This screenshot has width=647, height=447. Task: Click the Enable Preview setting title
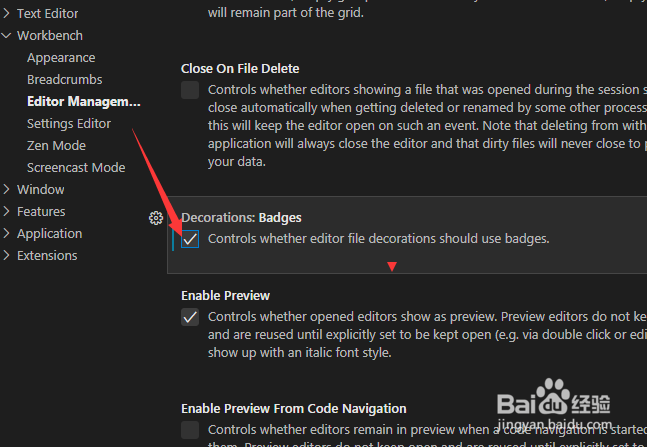pos(226,296)
